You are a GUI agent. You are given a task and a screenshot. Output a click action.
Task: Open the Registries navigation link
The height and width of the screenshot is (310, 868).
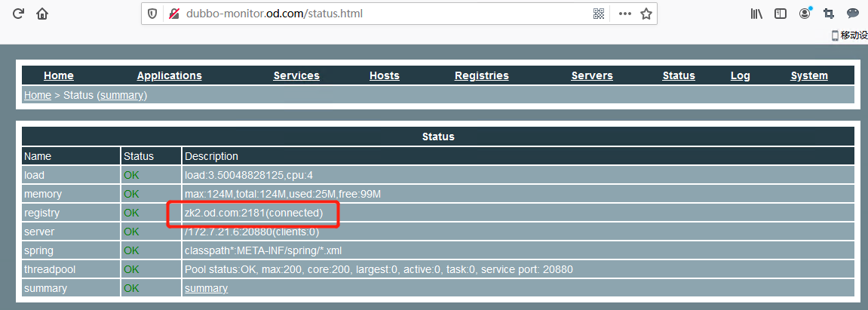[481, 75]
